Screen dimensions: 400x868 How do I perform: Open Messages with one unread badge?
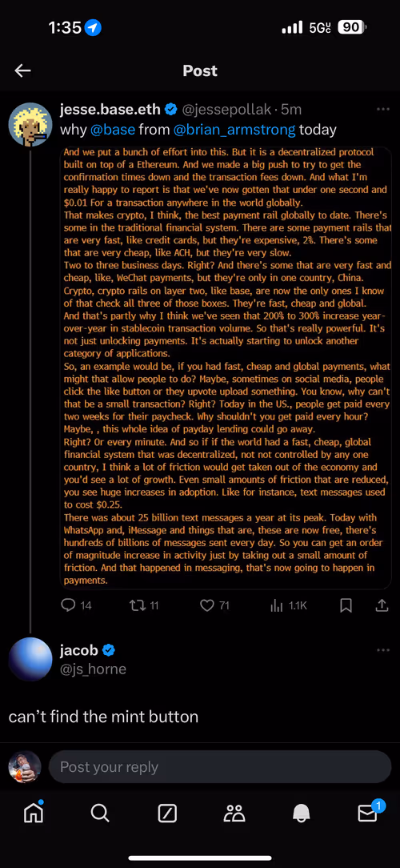(x=369, y=811)
